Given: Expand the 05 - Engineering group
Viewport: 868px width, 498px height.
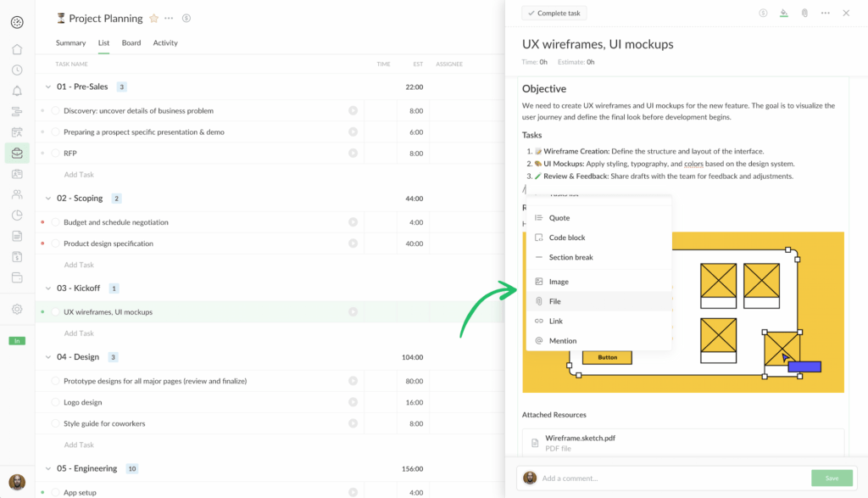Looking at the screenshot, I should (48, 467).
